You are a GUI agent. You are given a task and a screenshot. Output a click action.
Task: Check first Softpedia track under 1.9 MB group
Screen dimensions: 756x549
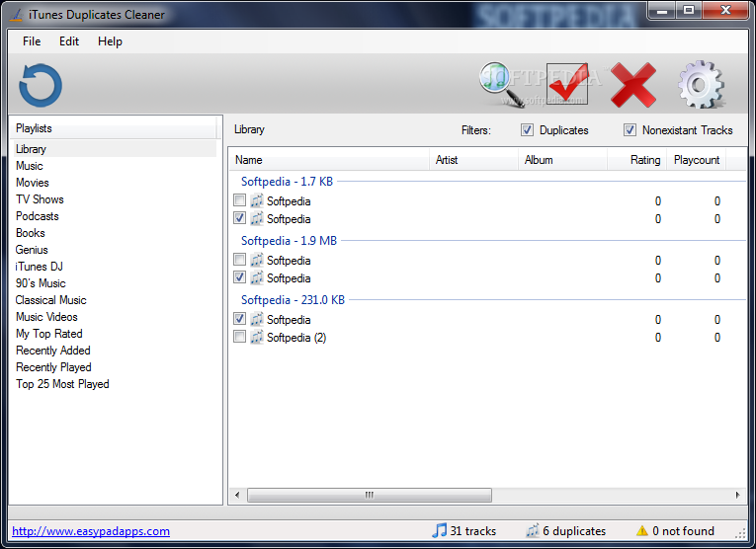pyautogui.click(x=239, y=259)
